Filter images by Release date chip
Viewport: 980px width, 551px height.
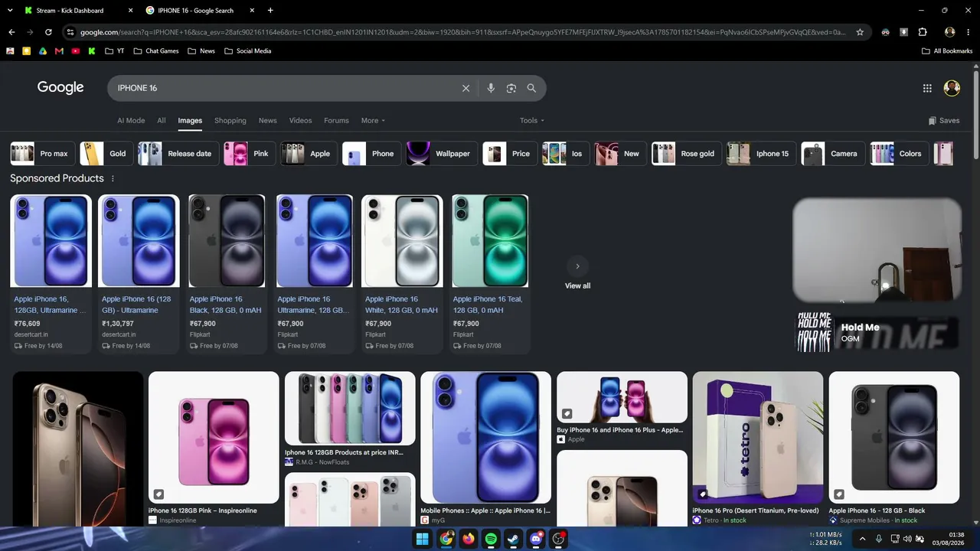[x=178, y=154]
